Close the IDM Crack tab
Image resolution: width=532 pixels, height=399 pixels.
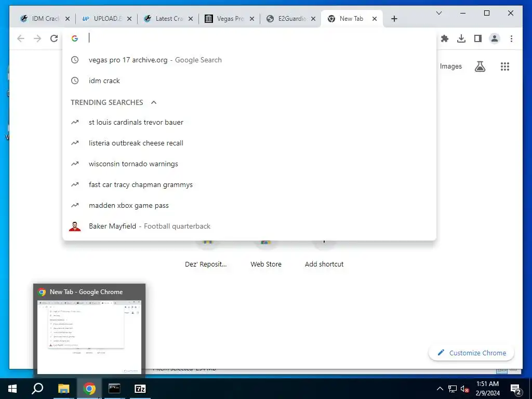click(x=67, y=19)
